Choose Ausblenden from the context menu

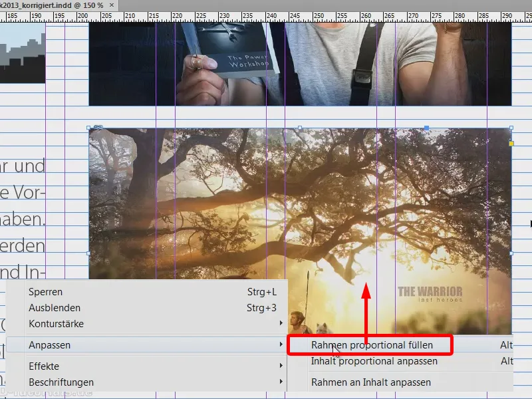tap(55, 308)
